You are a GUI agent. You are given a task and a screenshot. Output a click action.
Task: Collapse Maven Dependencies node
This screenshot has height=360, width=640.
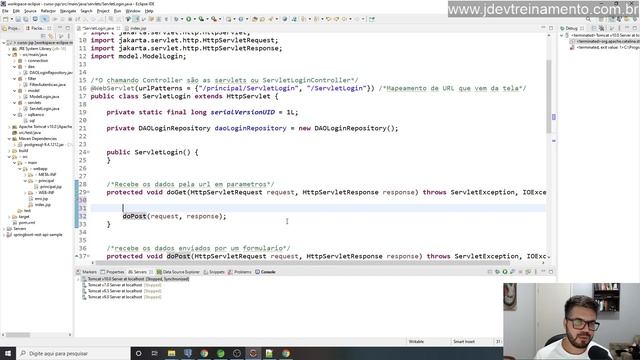9,139
